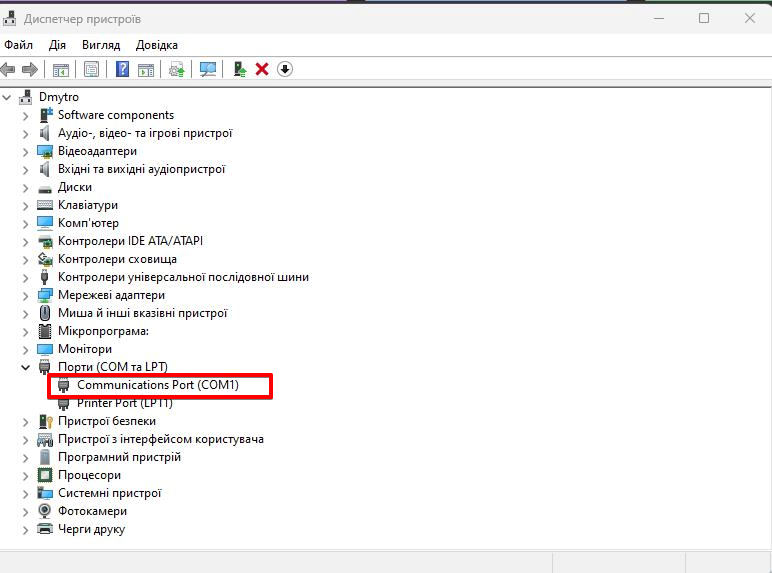
Task: Collapse the Порти (COM та LPT) node
Action: [x=26, y=367]
